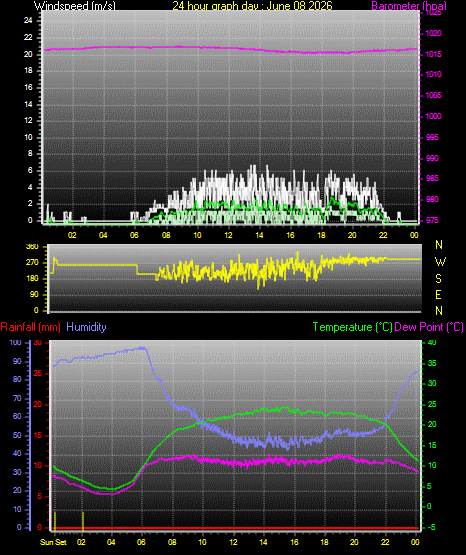This screenshot has width=466, height=555.
Task: Click the 100 value on humidity axis
Action: pos(15,342)
